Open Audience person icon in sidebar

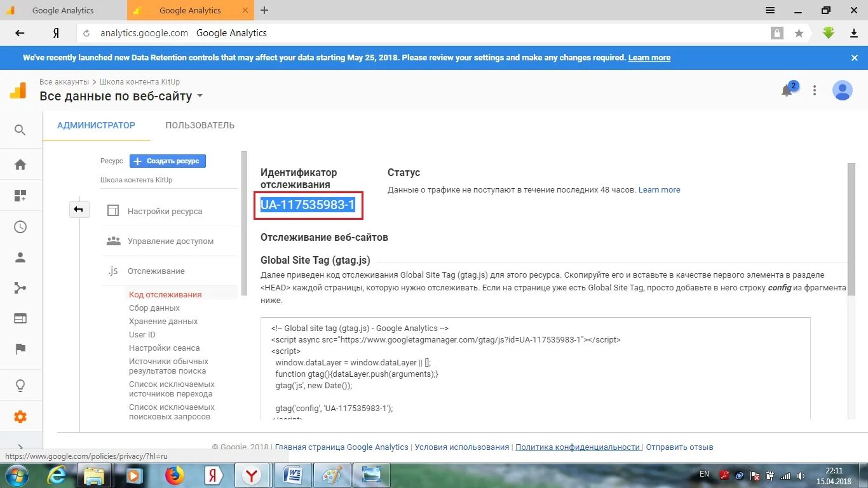(20, 257)
